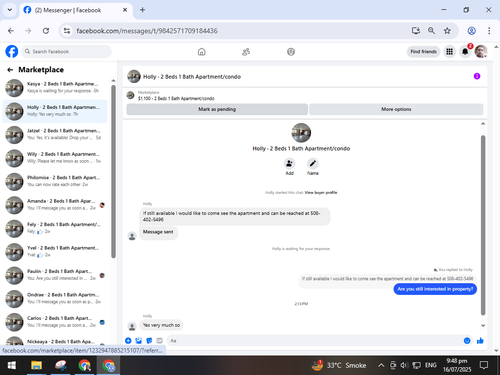Select the Messenger | Facebook tab
Image resolution: width=500 pixels, height=375 pixels.
(x=76, y=10)
